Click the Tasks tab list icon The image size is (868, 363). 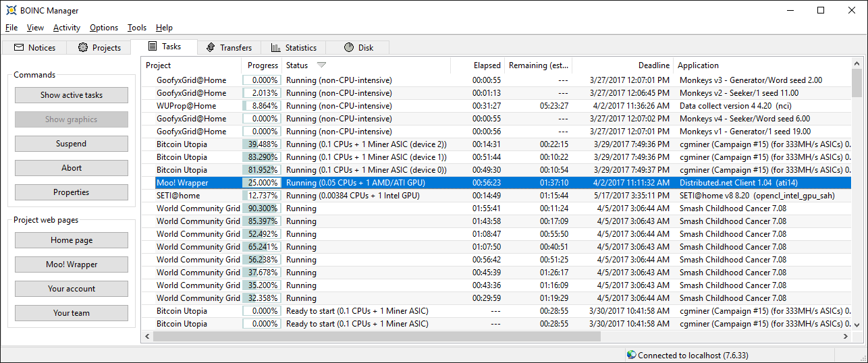coord(153,47)
